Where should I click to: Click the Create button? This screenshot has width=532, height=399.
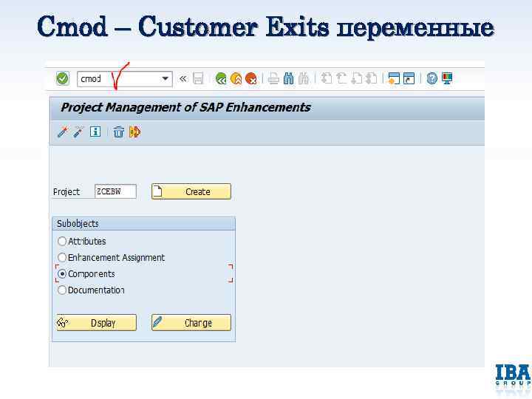pos(191,191)
